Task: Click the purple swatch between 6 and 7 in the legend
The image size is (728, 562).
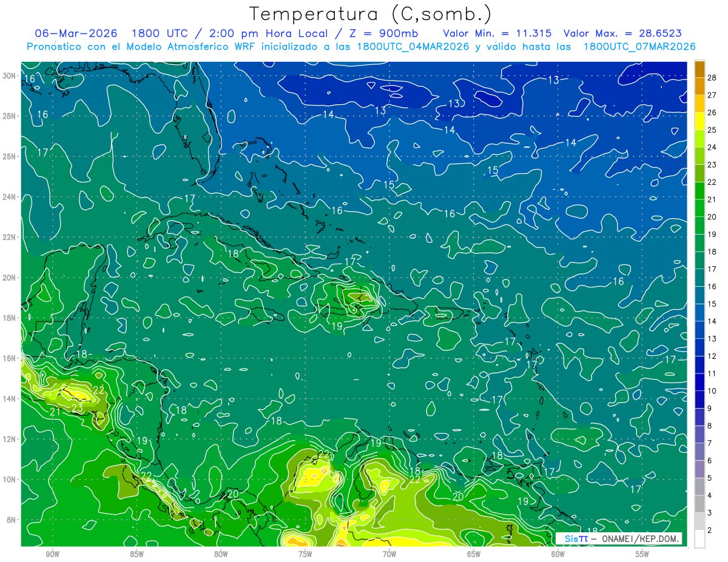Action: tap(699, 452)
